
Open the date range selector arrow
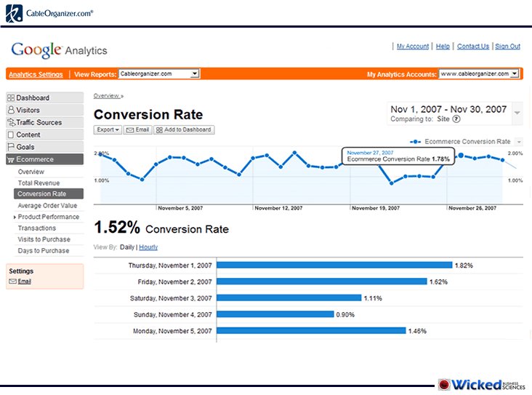[517, 113]
